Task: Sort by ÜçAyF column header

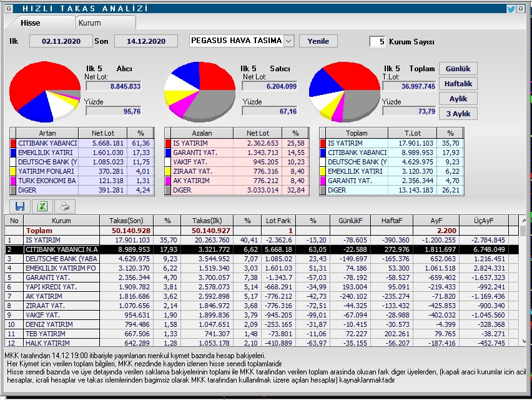Action: [x=484, y=221]
